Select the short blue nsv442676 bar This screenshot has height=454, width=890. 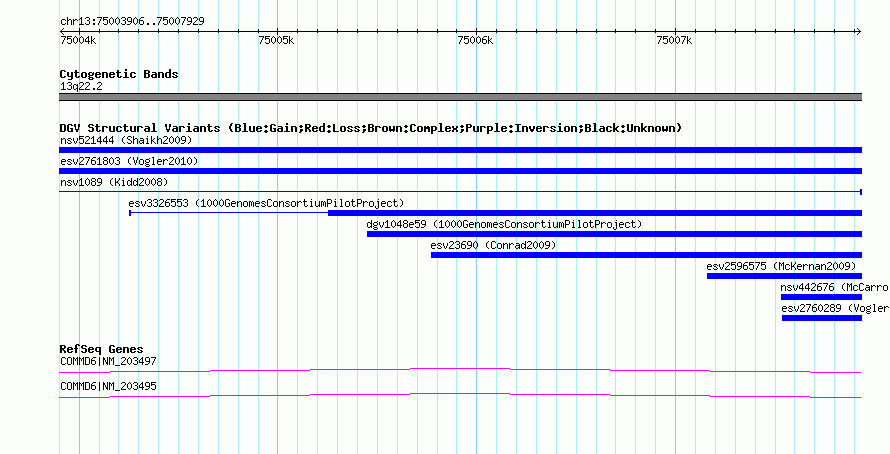[x=821, y=297]
